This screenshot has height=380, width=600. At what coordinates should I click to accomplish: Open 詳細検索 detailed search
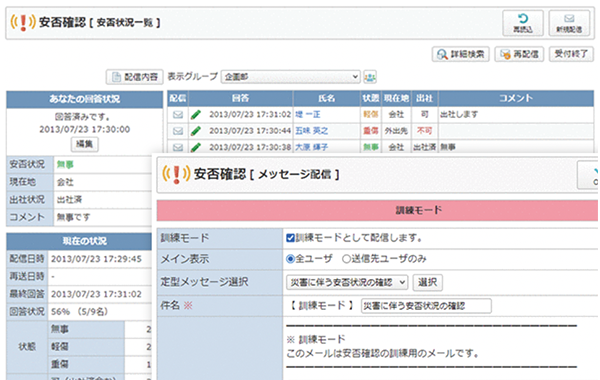[x=461, y=54]
